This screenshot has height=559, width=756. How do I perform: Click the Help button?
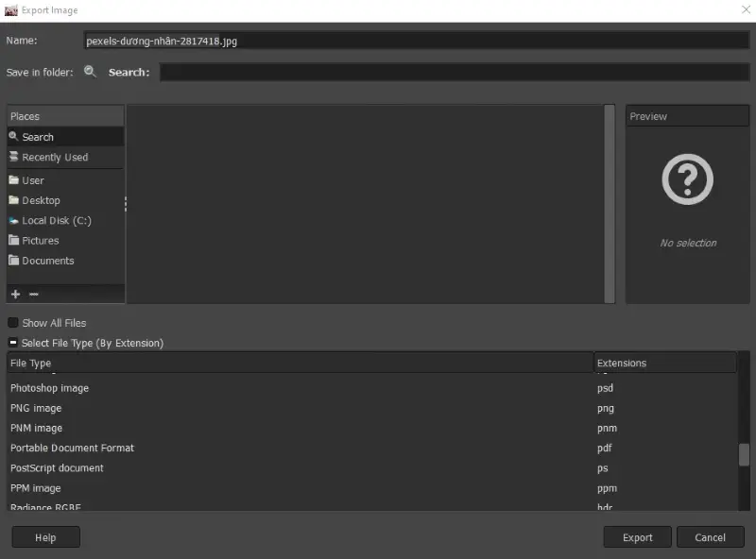click(45, 537)
